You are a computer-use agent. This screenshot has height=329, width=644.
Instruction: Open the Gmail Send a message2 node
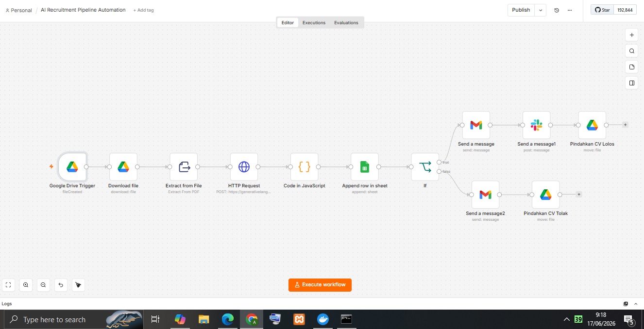(485, 195)
